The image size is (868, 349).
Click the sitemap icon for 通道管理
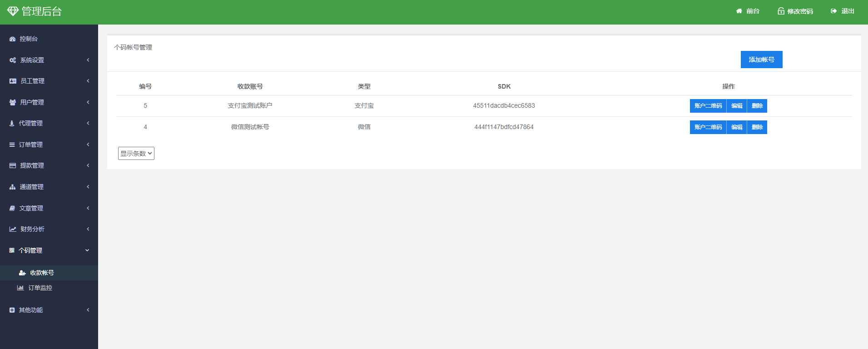[13, 187]
